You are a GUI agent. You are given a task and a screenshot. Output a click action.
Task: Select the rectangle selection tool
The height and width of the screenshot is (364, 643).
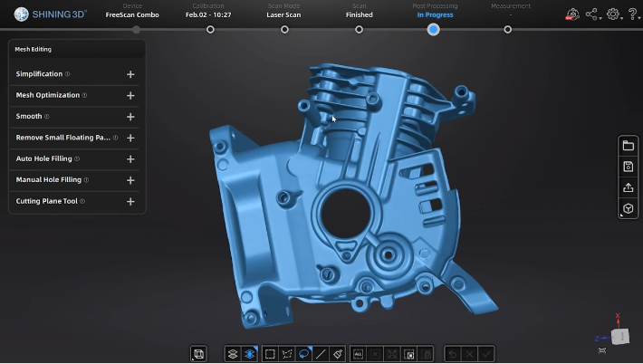(269, 354)
